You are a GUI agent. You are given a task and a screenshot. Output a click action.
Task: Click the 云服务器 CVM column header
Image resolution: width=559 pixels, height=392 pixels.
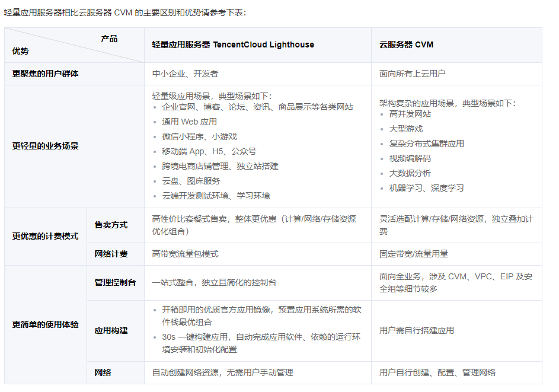click(x=407, y=44)
